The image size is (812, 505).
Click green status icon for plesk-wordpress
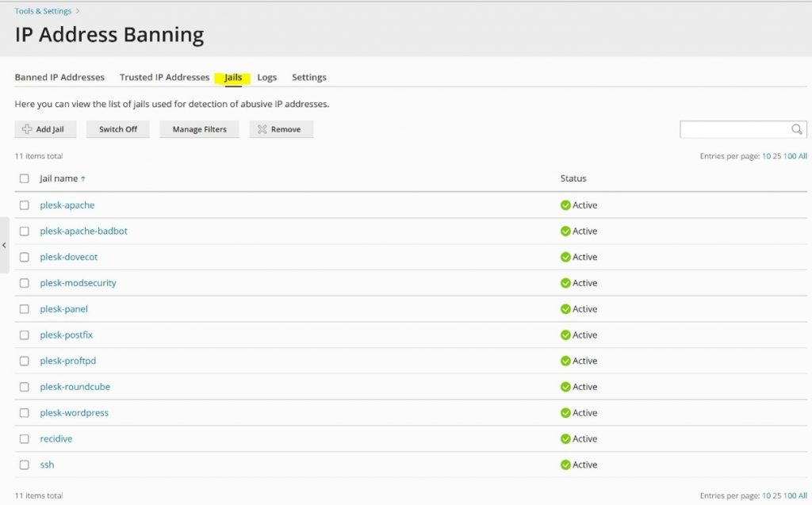(x=565, y=413)
